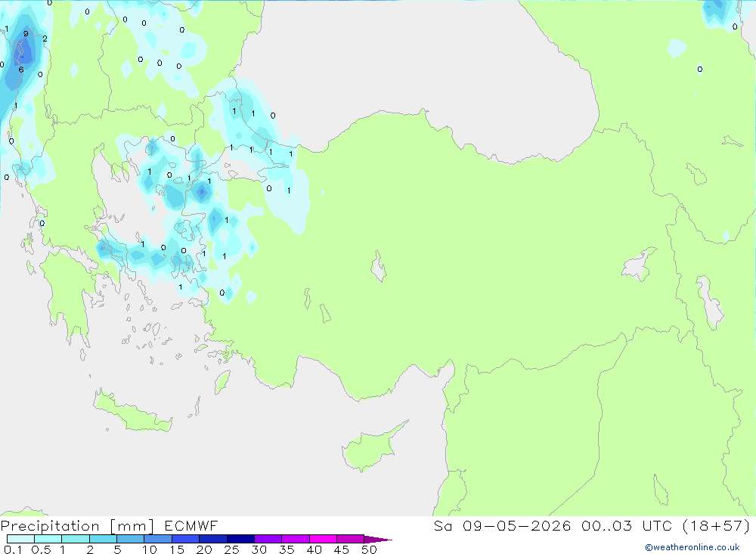The width and height of the screenshot is (756, 554).
Task: Click the ECMWF model label
Action: [191, 525]
